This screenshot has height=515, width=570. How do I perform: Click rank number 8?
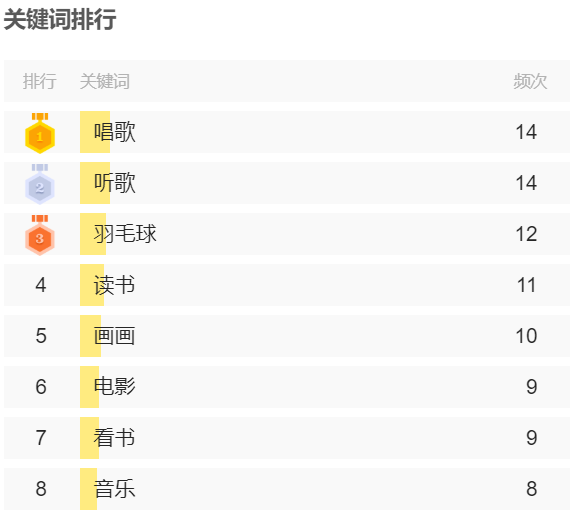coord(41,489)
